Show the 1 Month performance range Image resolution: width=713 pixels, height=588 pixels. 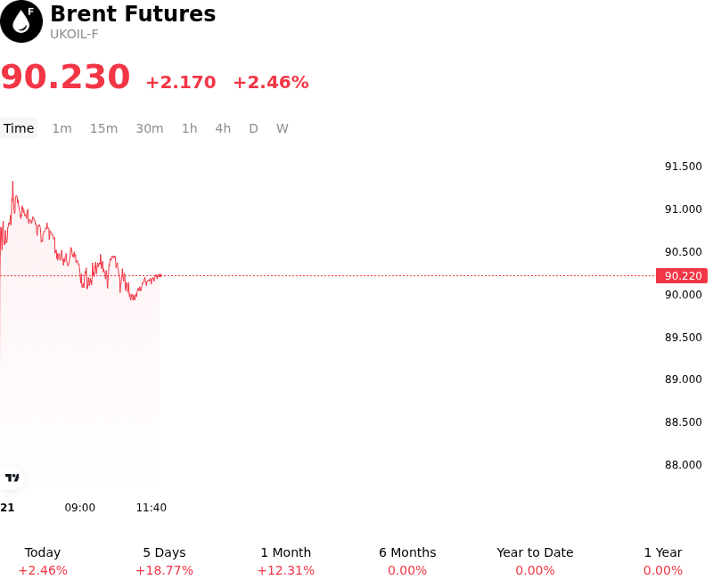[285, 561]
